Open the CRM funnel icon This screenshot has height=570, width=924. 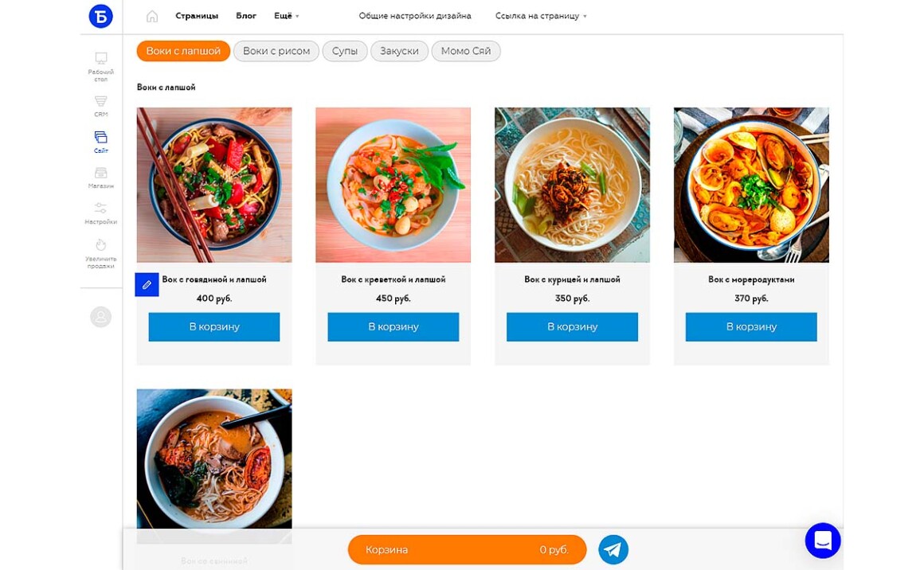click(101, 102)
